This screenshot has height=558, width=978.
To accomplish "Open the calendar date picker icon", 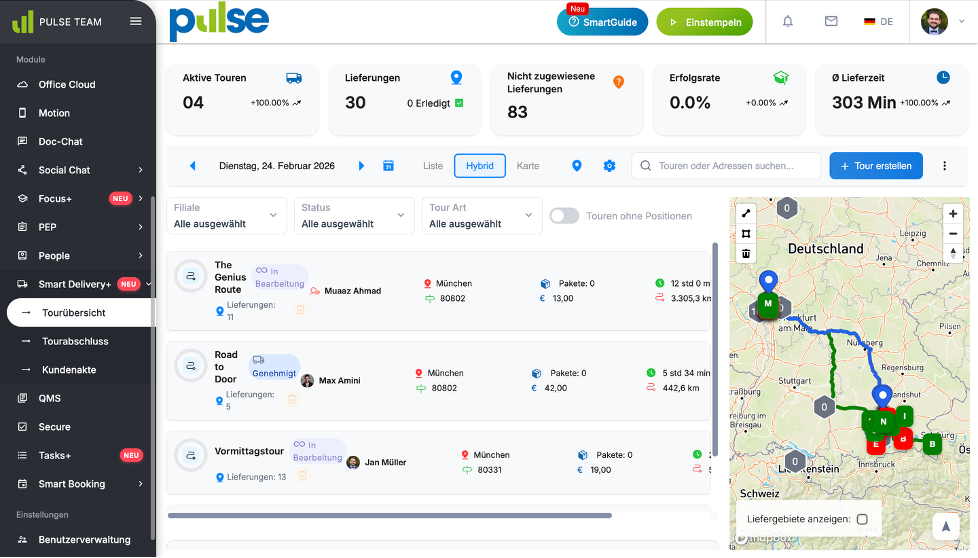I will pos(388,166).
